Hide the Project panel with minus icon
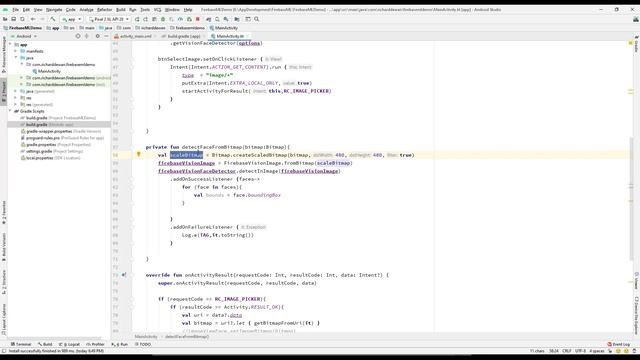Screen dimensions: 640x360 pos(106,36)
